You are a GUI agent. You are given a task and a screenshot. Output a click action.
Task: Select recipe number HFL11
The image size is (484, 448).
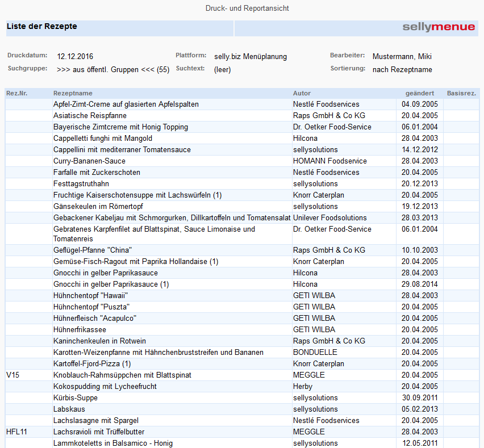[x=16, y=432]
